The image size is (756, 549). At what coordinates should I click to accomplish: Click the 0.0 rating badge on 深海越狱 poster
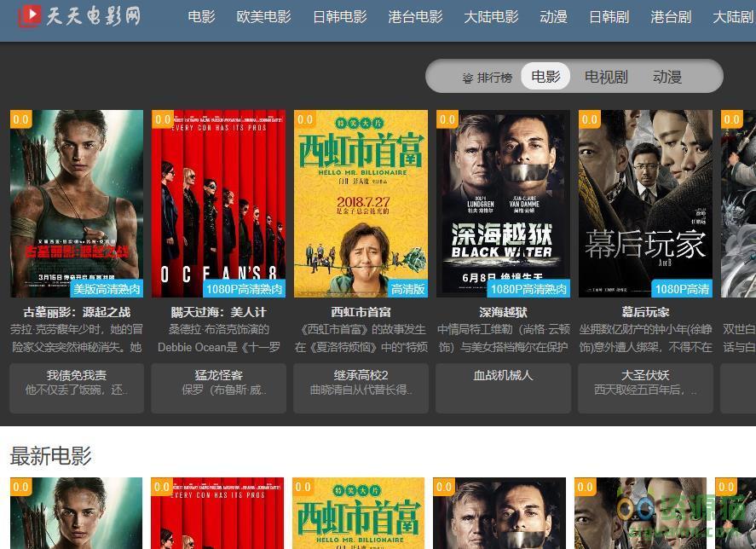click(447, 120)
